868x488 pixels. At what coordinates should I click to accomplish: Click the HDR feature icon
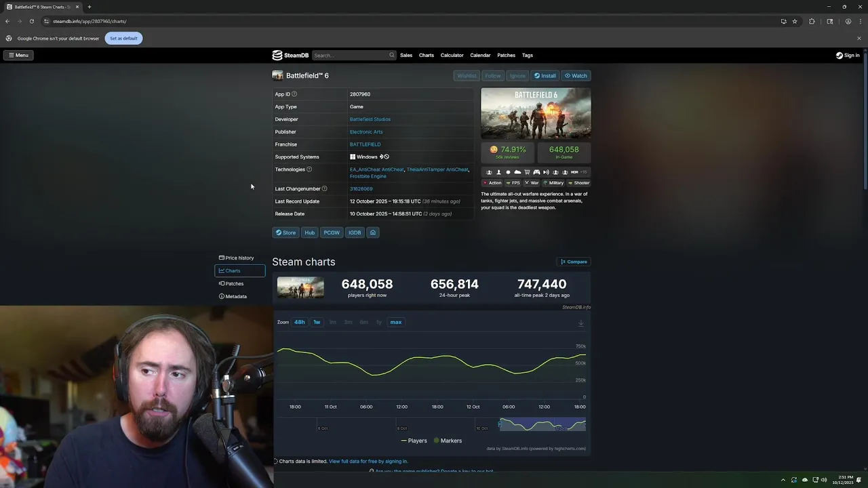[574, 172]
